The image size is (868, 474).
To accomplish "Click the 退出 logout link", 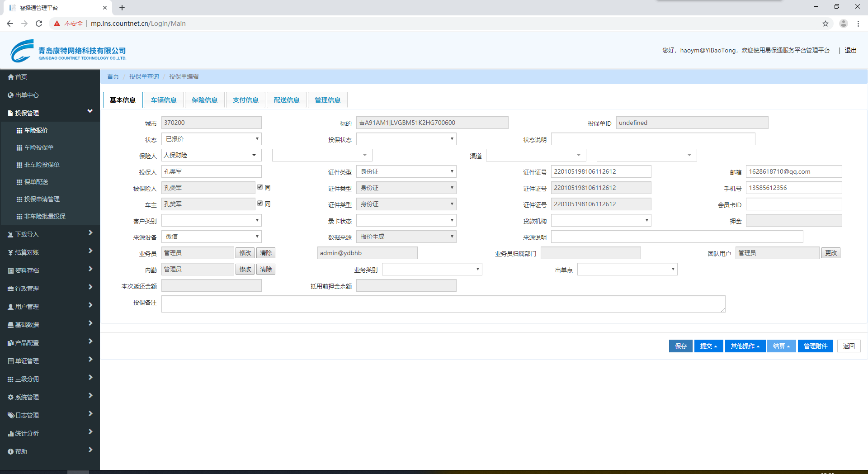I will 850,50.
